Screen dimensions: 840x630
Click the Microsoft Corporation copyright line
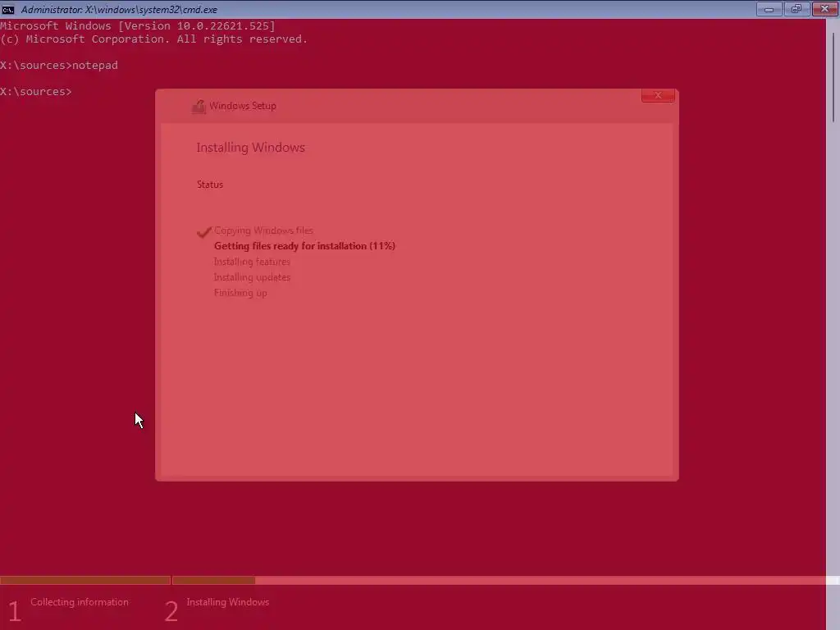[153, 39]
